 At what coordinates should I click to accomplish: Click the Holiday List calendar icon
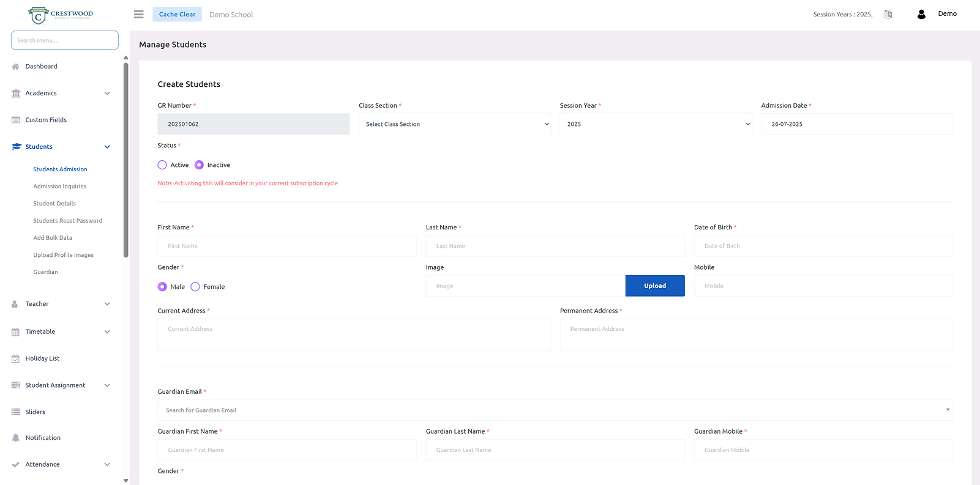(16, 358)
